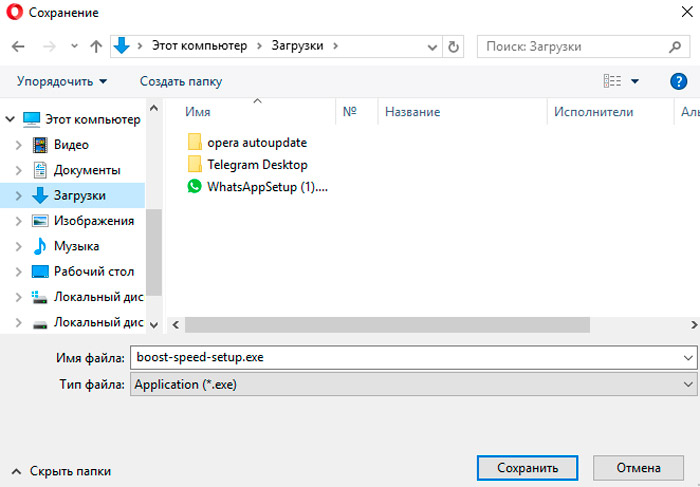Collapse the Этот компьютер tree node

(x=10, y=119)
